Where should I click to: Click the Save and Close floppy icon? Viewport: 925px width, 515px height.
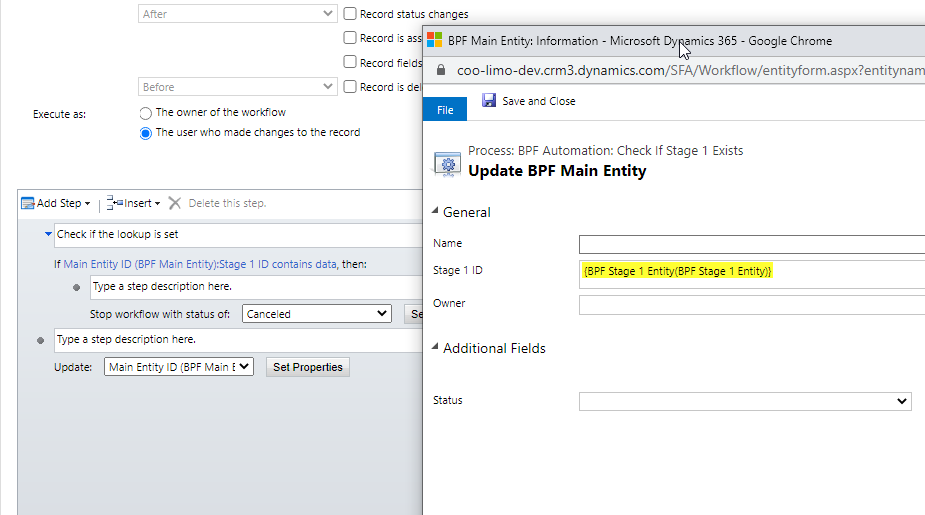(x=488, y=100)
